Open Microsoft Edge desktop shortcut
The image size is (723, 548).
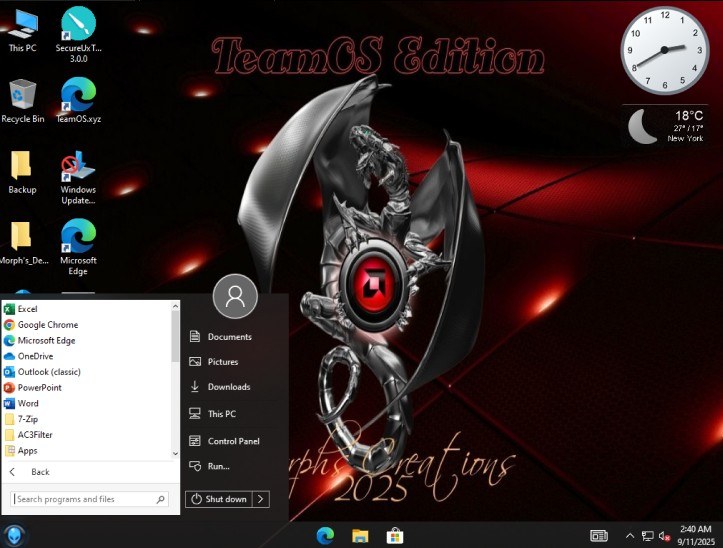point(78,247)
